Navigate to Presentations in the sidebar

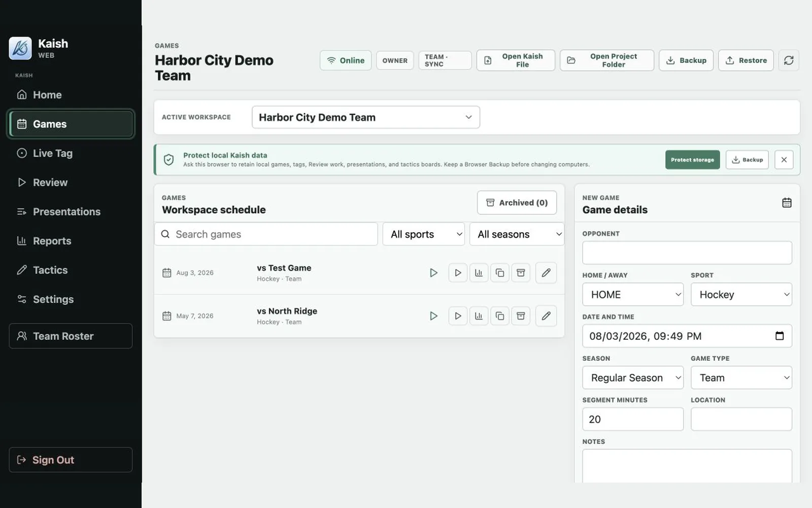71,212
